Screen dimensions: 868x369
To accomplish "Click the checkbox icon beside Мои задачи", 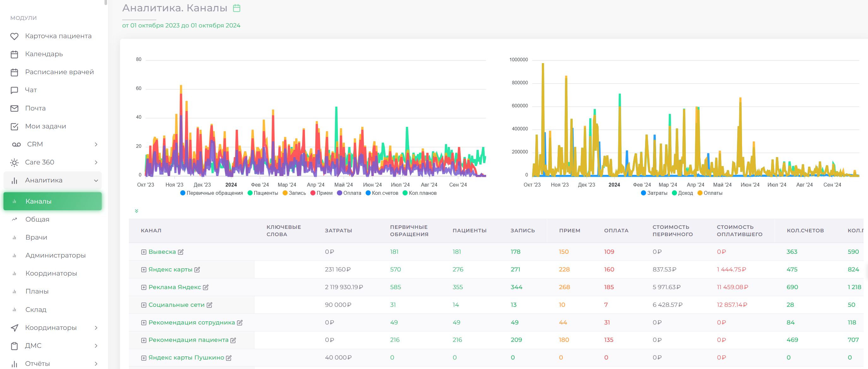I will tap(14, 126).
